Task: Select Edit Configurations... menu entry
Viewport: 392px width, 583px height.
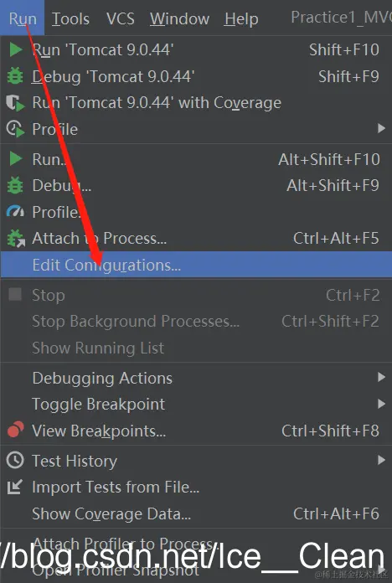Action: [196, 265]
